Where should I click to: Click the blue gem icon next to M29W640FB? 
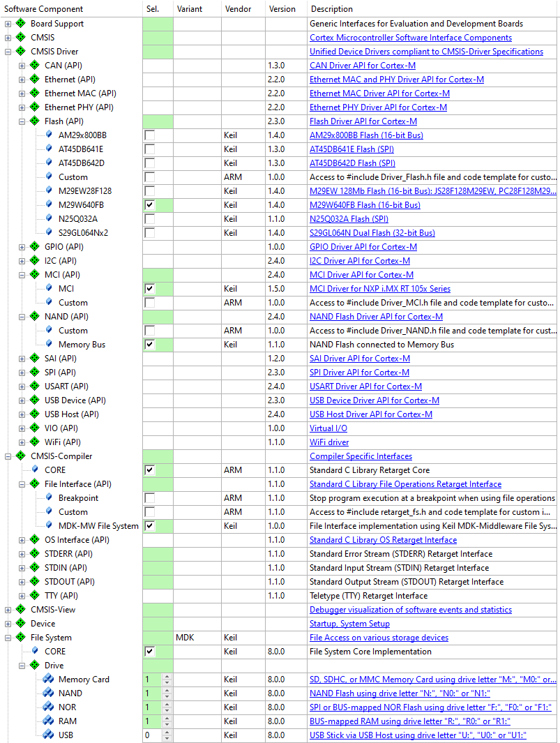[x=48, y=205]
